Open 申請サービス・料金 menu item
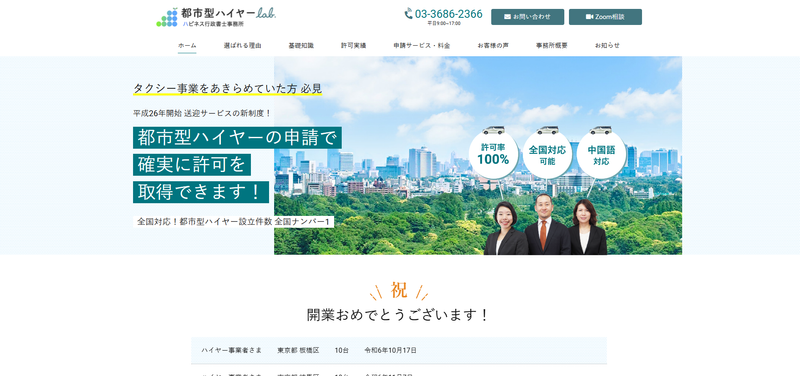The width and height of the screenshot is (800, 376). click(421, 45)
